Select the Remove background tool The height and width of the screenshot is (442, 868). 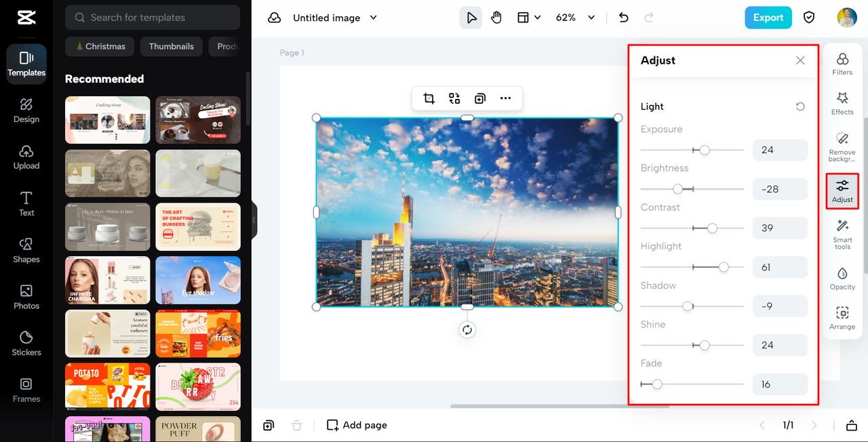pos(842,147)
